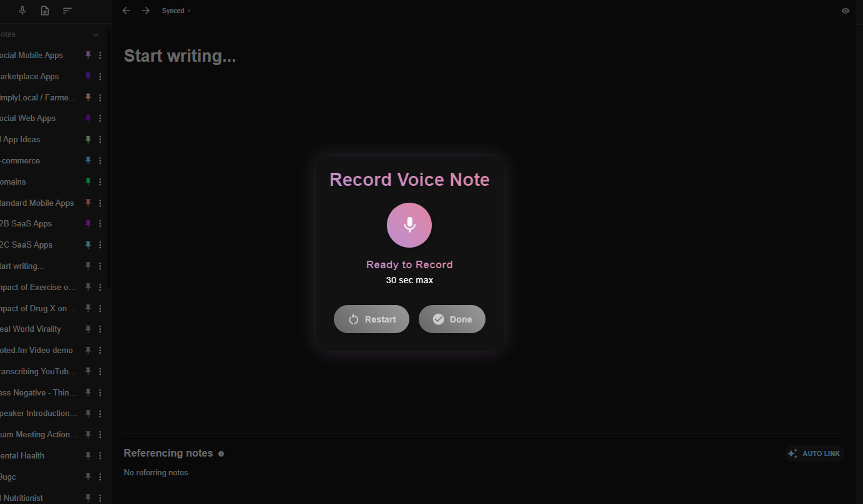Click the pin icon for Impact of Drug X note
Image resolution: width=863 pixels, height=504 pixels.
[x=88, y=308]
